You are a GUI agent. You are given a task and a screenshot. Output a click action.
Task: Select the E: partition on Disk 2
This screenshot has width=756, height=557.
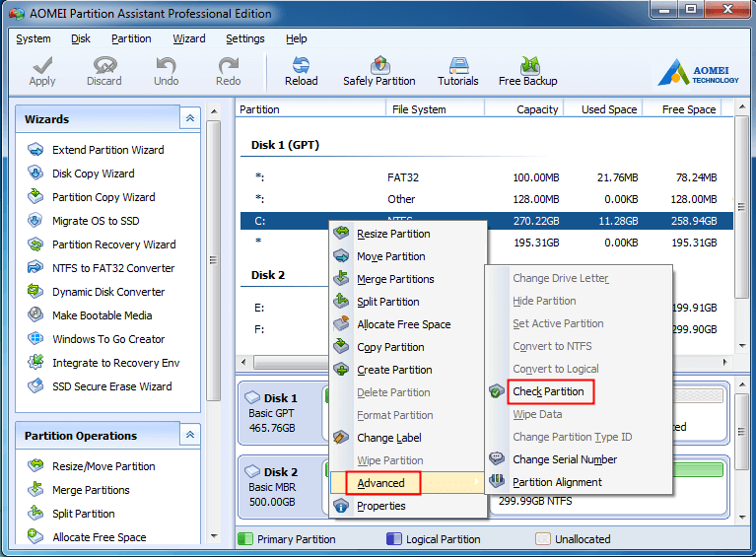(259, 308)
